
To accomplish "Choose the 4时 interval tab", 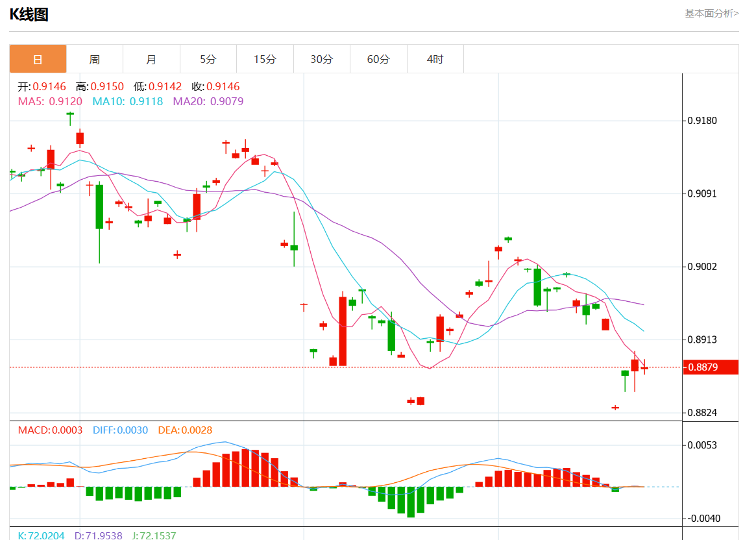I will 435,59.
